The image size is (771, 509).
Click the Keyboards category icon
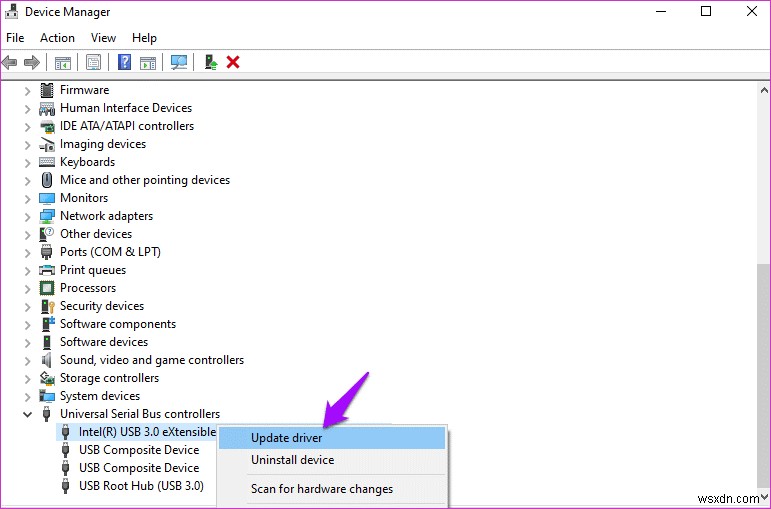(x=47, y=162)
